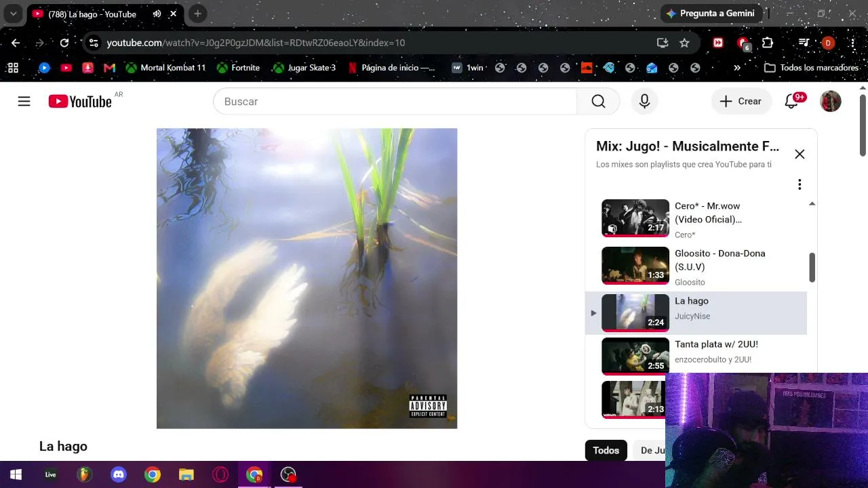Show more bookmarks with the double chevron
Viewport: 868px width, 488px height.
737,68
